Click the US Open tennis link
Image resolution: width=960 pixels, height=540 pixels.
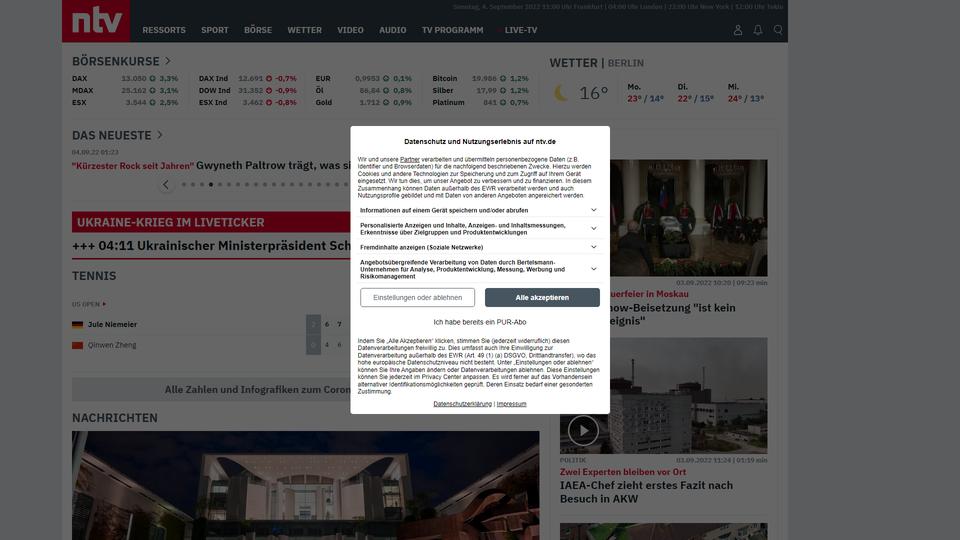89,304
